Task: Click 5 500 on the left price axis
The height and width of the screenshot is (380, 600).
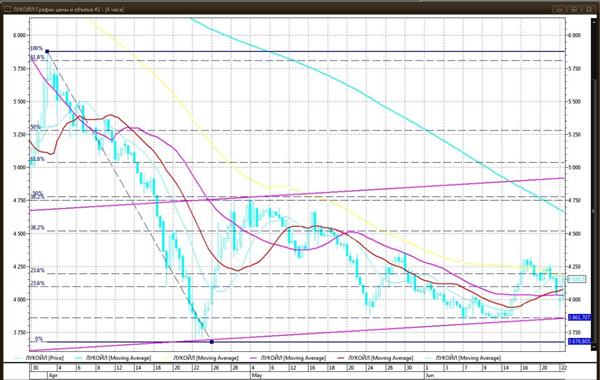Action: [19, 101]
